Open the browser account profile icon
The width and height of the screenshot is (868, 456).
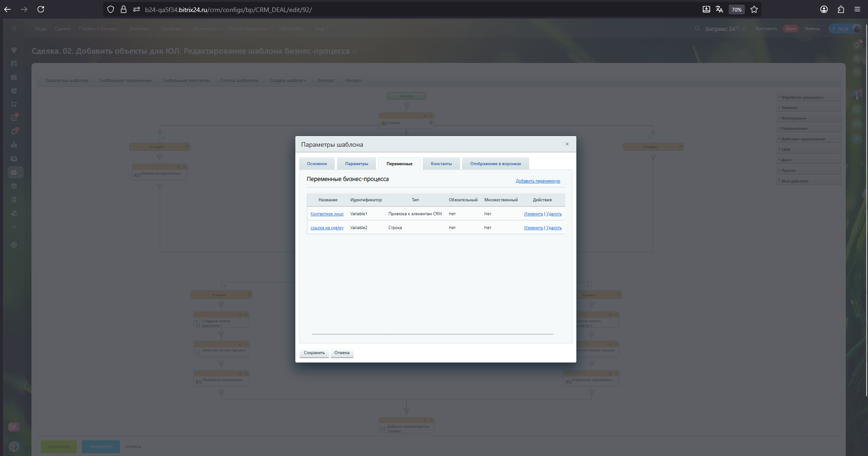point(824,9)
